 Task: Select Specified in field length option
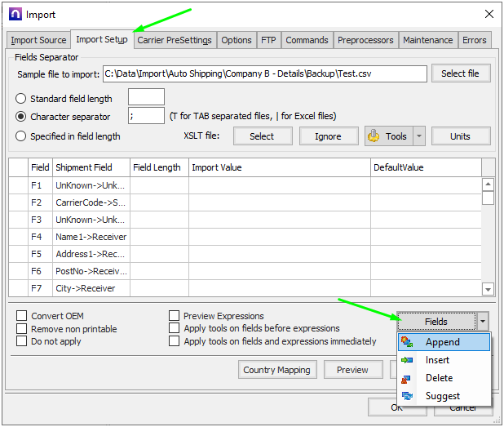tap(21, 136)
